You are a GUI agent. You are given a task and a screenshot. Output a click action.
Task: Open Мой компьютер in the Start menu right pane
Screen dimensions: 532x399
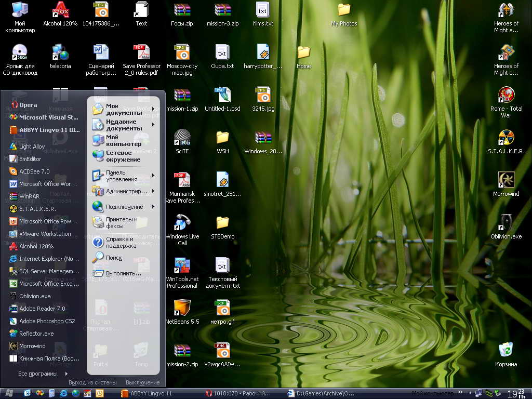[x=117, y=140]
